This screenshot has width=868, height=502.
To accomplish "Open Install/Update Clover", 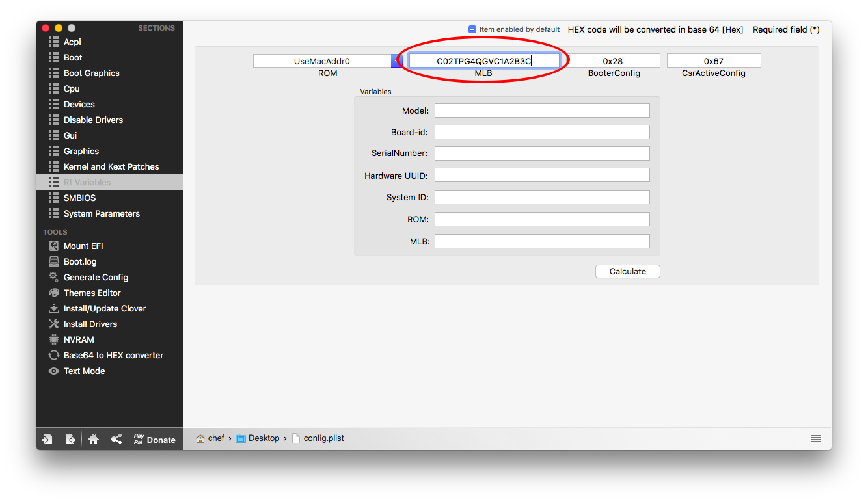I will [x=97, y=308].
